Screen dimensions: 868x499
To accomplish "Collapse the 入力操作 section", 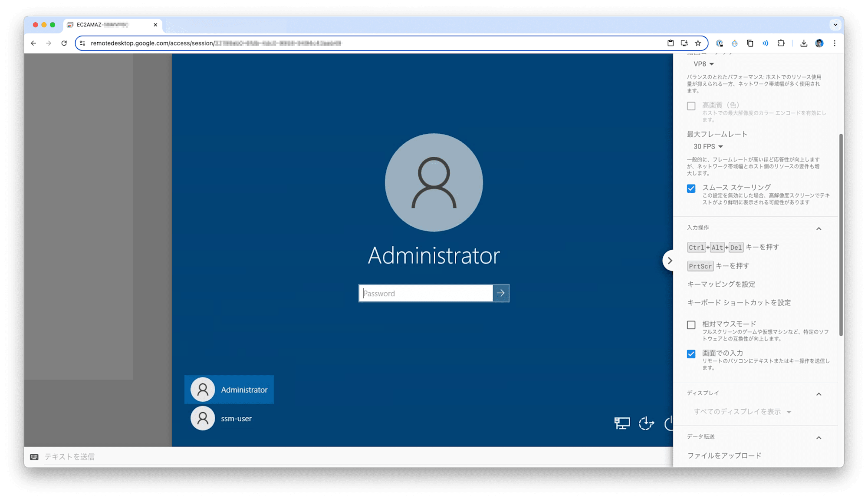I will [819, 228].
